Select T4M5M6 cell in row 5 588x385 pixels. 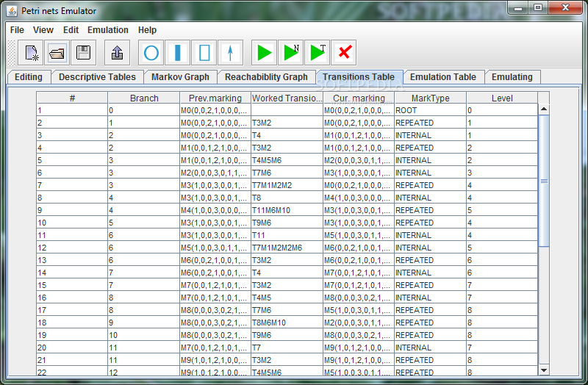[x=287, y=160]
